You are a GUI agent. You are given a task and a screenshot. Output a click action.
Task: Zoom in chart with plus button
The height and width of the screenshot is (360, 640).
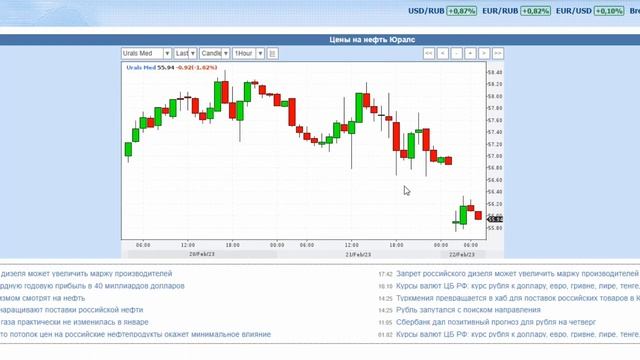coord(470,53)
